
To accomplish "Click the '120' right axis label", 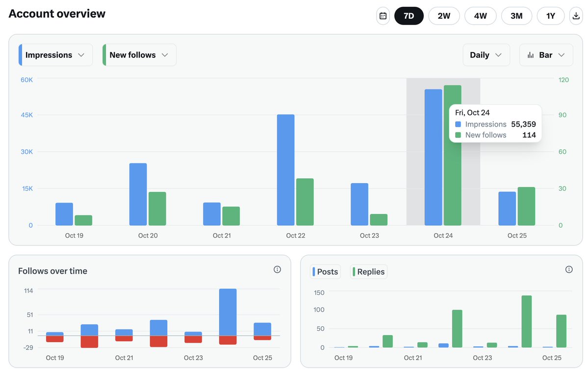I will point(563,80).
